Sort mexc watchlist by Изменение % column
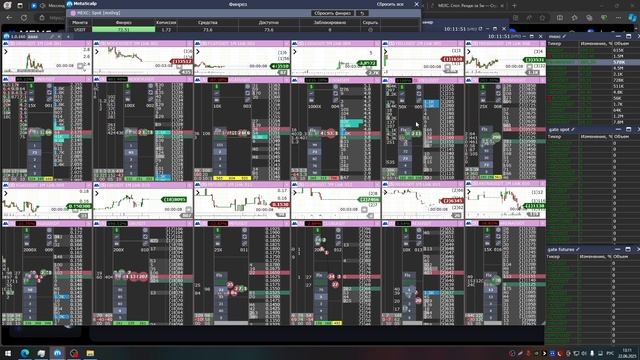The image size is (640, 360). [x=596, y=43]
